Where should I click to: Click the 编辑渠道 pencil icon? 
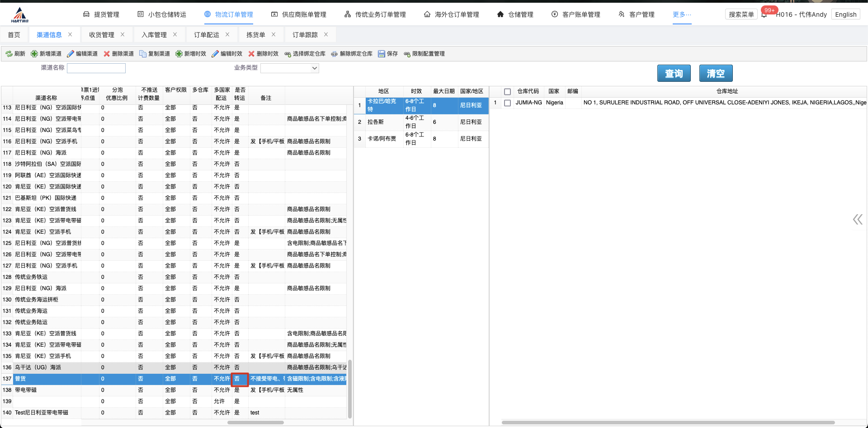pyautogui.click(x=71, y=54)
